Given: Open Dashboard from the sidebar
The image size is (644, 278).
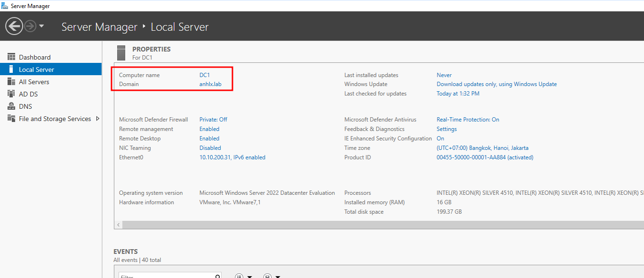Looking at the screenshot, I should tap(34, 57).
